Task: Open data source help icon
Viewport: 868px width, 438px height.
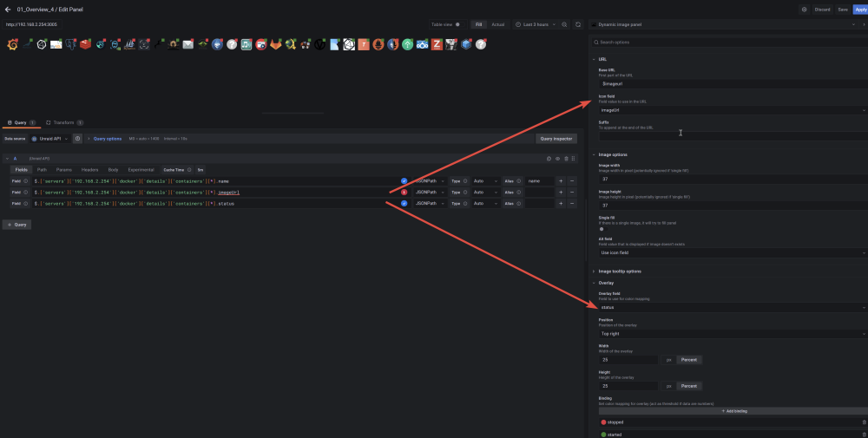Action: pyautogui.click(x=77, y=139)
